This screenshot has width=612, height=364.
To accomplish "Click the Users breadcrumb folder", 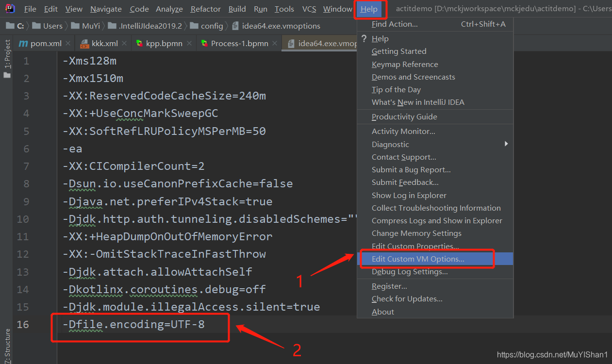I will click(x=48, y=26).
